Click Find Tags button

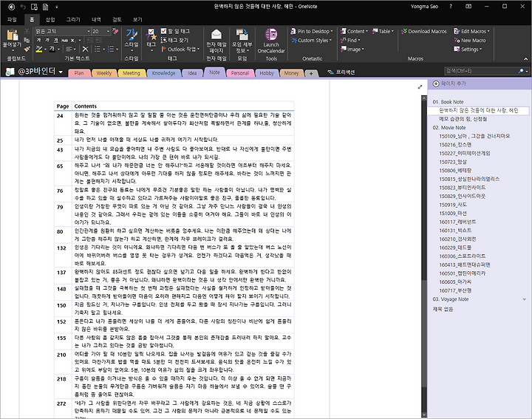(x=174, y=40)
